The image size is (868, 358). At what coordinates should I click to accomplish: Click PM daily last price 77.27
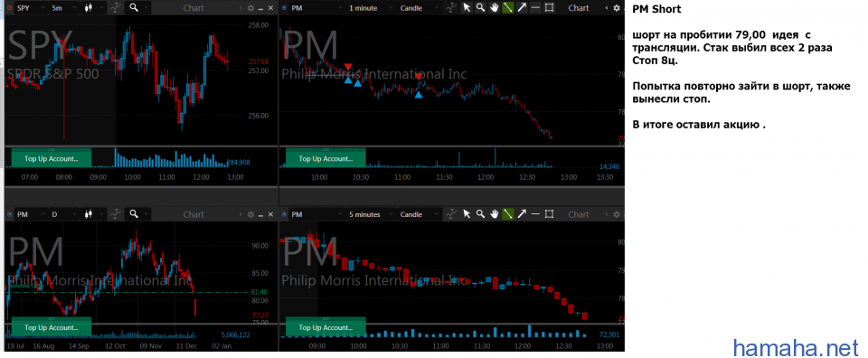tap(259, 315)
